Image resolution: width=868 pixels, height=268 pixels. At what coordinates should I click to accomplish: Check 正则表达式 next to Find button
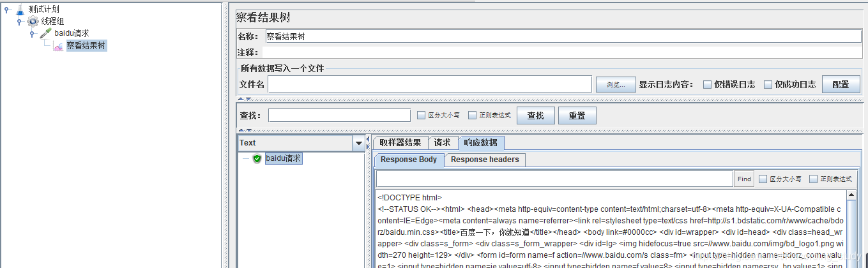tap(813, 179)
